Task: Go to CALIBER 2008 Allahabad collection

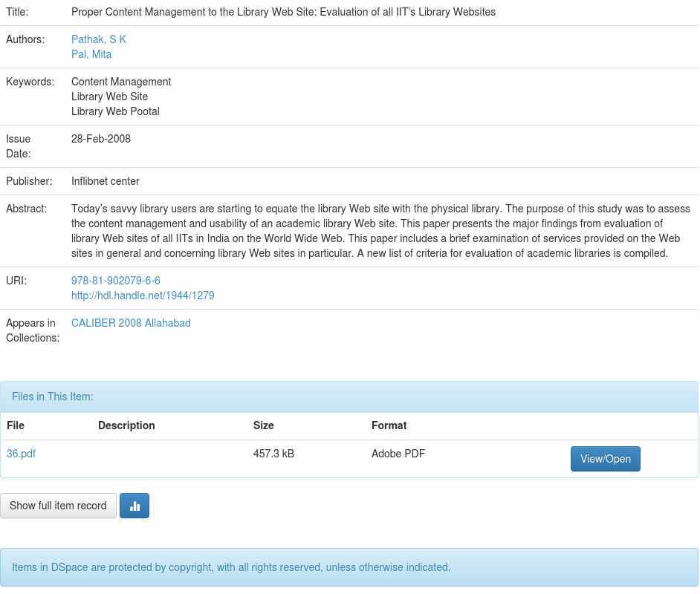Action: pos(131,323)
